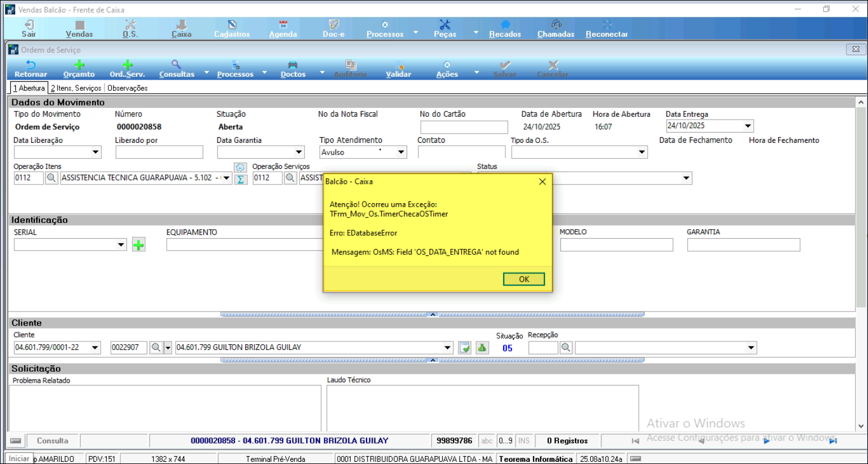Click the Iniciar button in the status bar
The image size is (868, 464).
[19, 458]
